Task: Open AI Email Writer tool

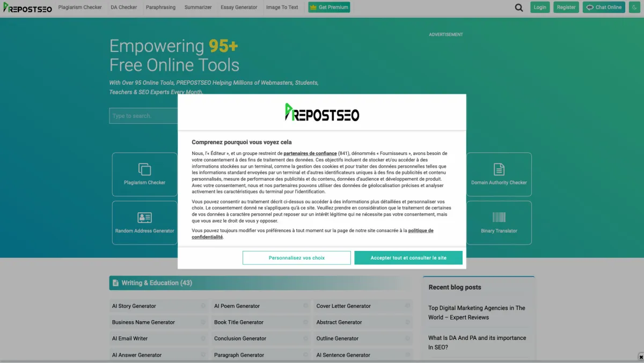Action: 130,338
